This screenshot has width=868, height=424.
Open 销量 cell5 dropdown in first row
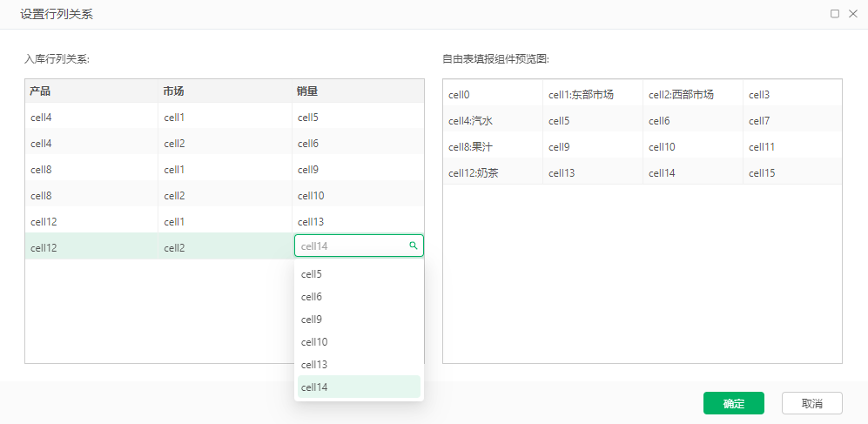tap(358, 118)
